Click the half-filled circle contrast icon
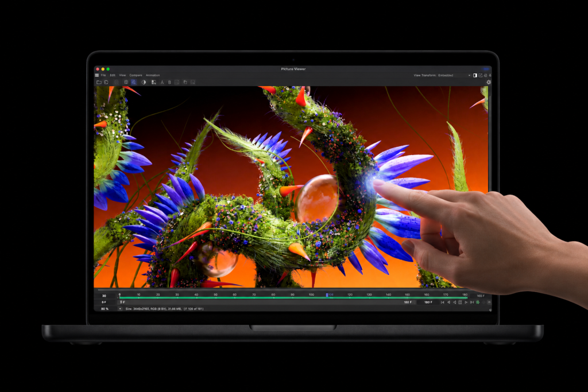This screenshot has width=588, height=392. coord(144,82)
